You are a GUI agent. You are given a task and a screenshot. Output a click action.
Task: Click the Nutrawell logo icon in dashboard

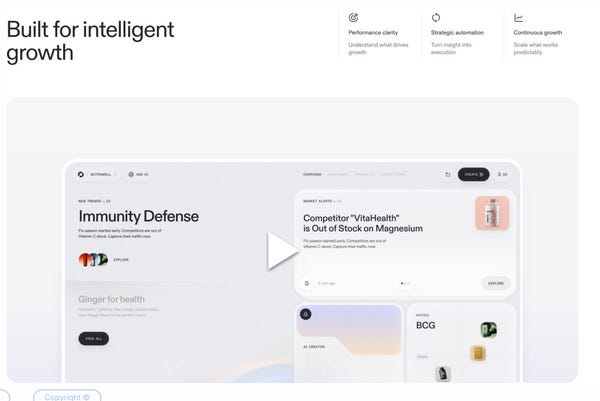(81, 174)
